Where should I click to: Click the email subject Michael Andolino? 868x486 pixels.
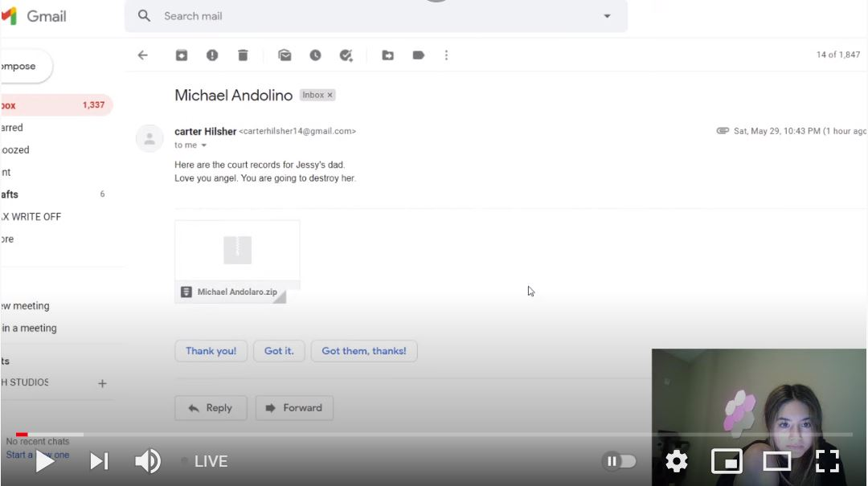coord(234,96)
